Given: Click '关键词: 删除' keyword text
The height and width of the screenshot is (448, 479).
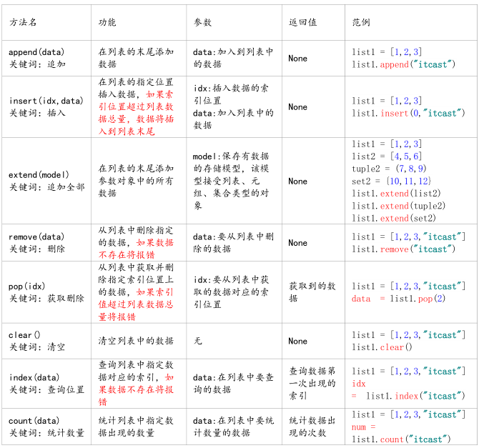Looking at the screenshot, I should (37, 249).
